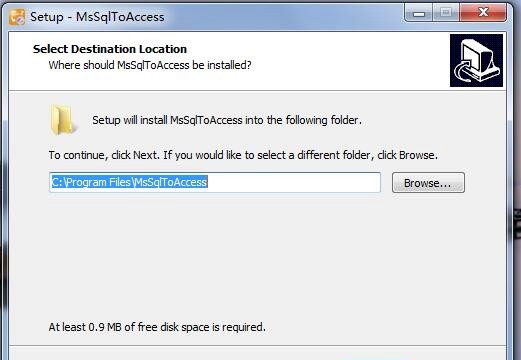This screenshot has width=521, height=360.
Task: Open the Browse folder dialog
Action: [x=428, y=183]
